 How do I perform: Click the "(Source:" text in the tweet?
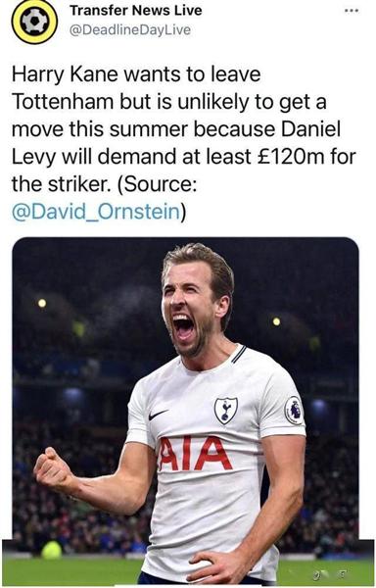click(158, 184)
